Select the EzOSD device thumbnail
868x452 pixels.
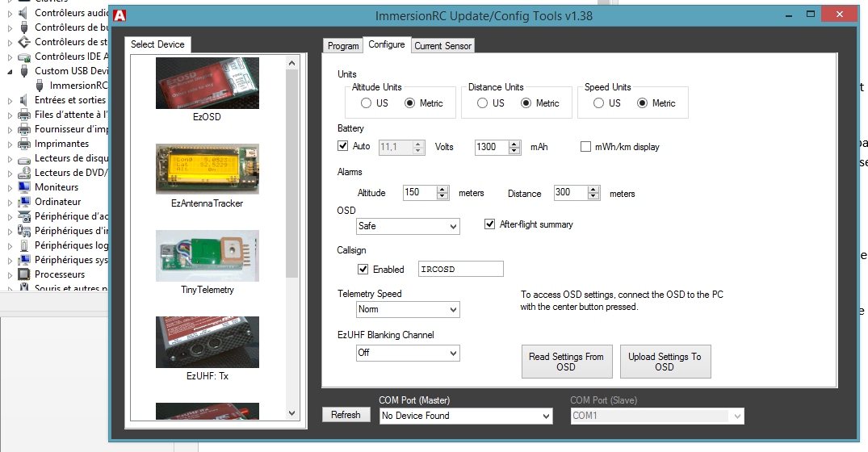tap(207, 83)
